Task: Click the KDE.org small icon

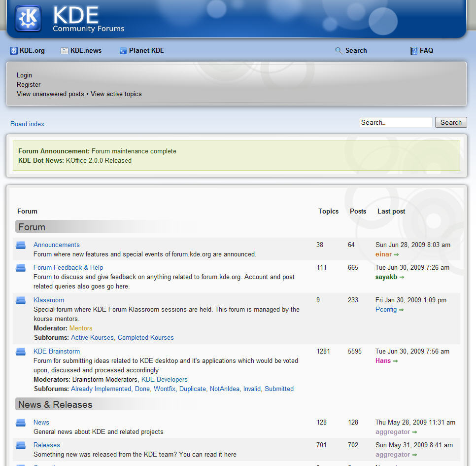Action: [x=14, y=51]
